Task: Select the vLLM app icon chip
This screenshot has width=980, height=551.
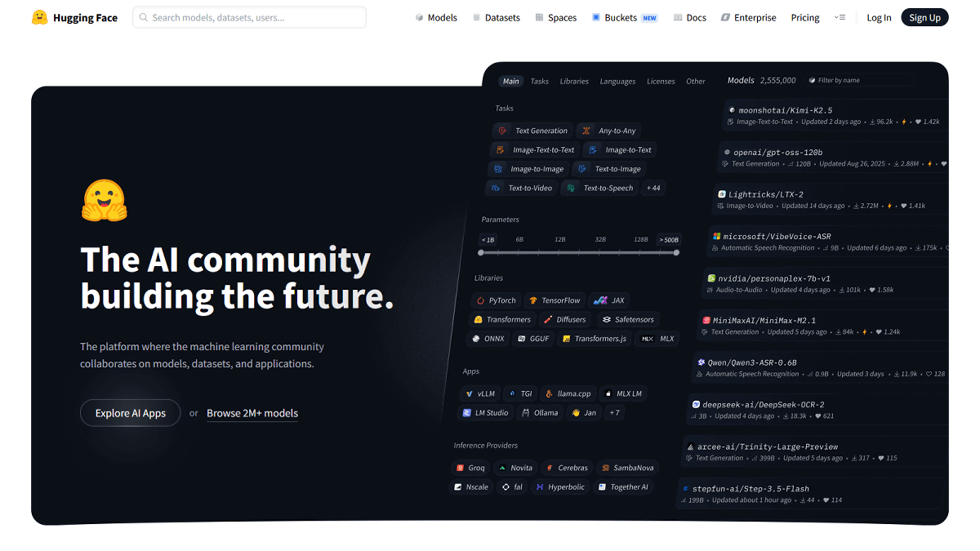Action: (x=480, y=393)
